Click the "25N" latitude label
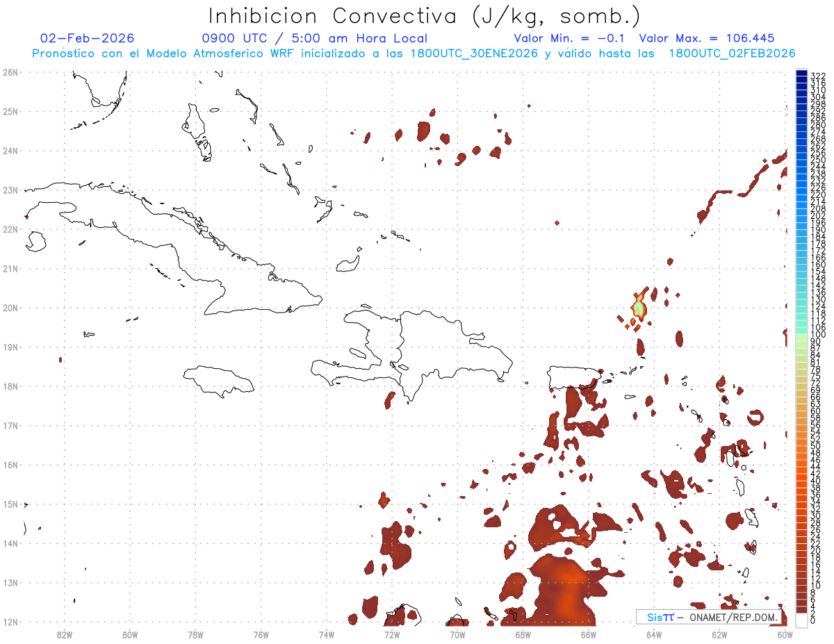Screen dimensions: 834x644 coord(10,111)
